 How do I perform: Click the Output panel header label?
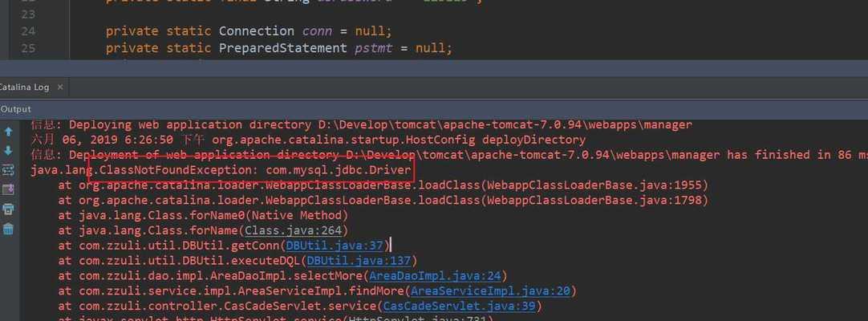15,109
